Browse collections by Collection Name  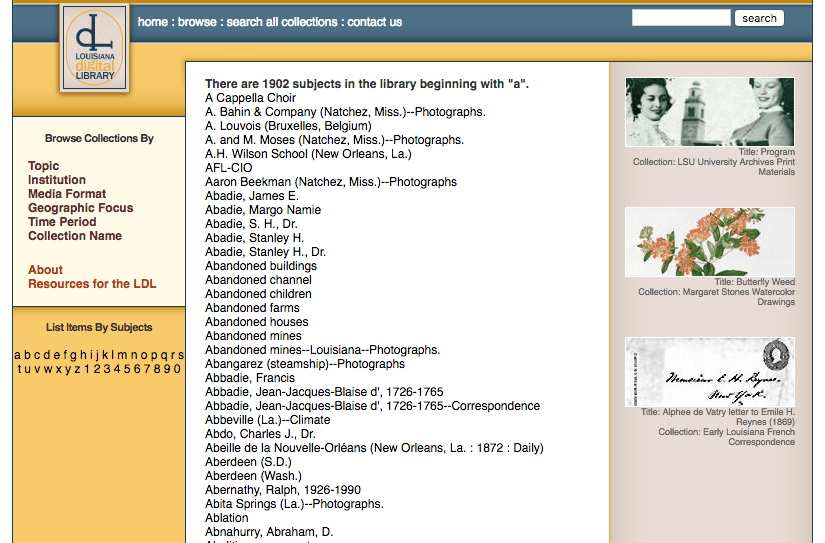point(75,236)
